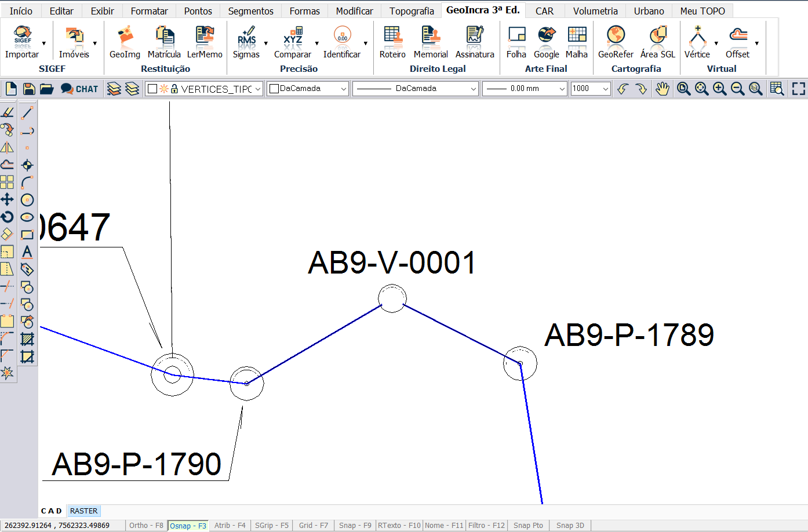Toggle Ortho - F8 mode
This screenshot has width=808, height=532.
click(x=146, y=526)
